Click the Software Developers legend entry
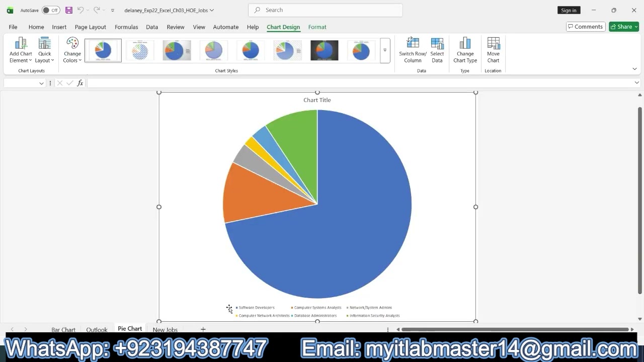The image size is (644, 362). point(255,308)
